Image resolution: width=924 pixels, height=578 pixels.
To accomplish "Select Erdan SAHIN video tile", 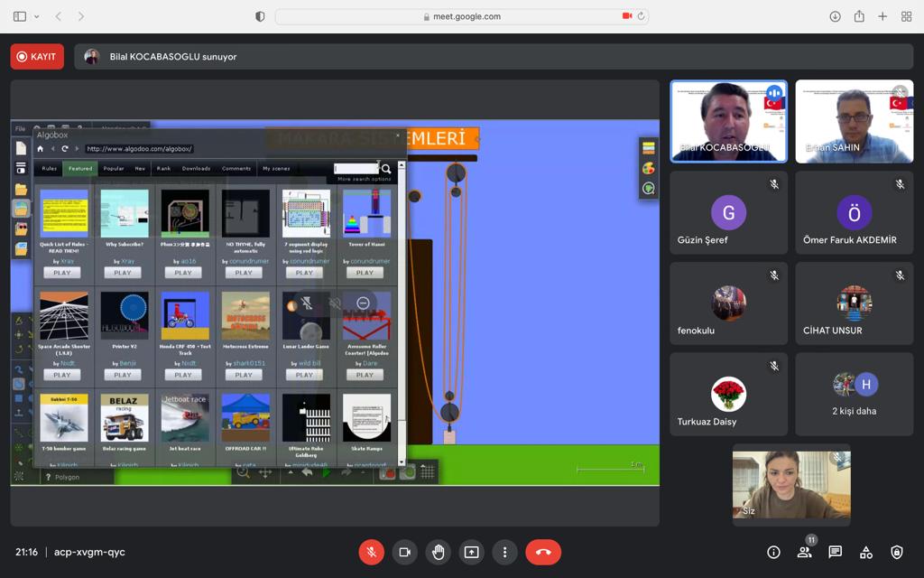I will coord(854,122).
